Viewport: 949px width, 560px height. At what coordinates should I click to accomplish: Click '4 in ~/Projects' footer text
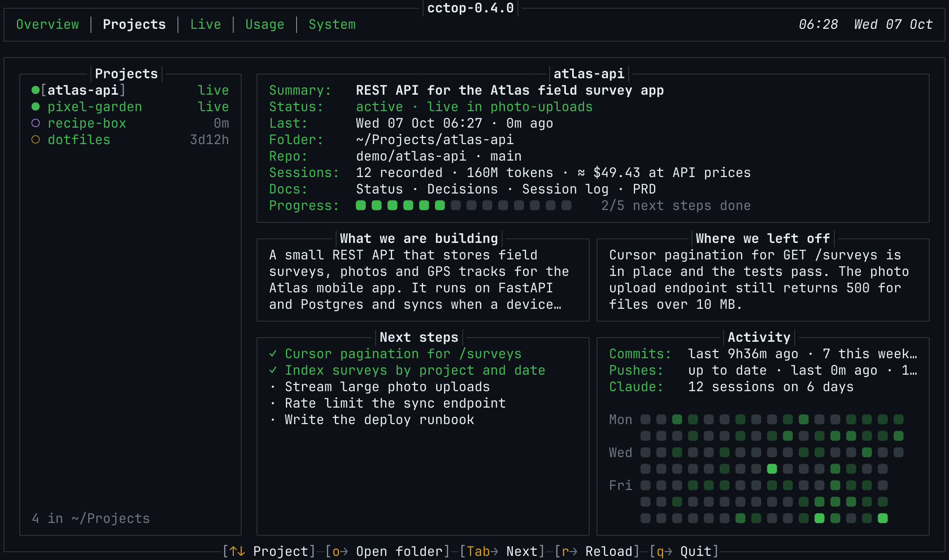pyautogui.click(x=91, y=518)
